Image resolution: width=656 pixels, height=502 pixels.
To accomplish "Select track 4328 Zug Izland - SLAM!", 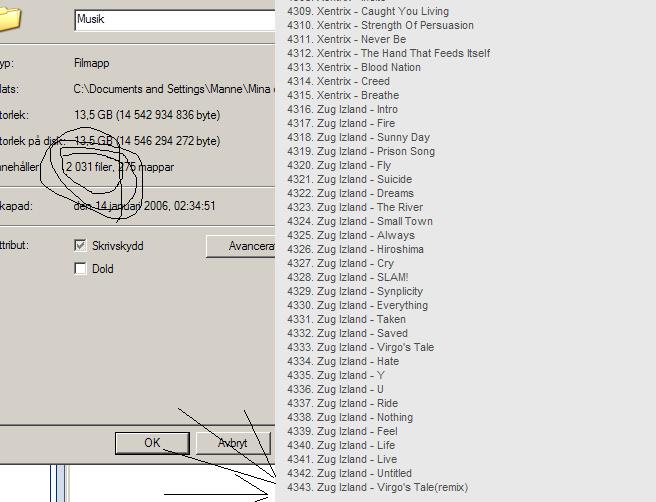I will [x=348, y=277].
